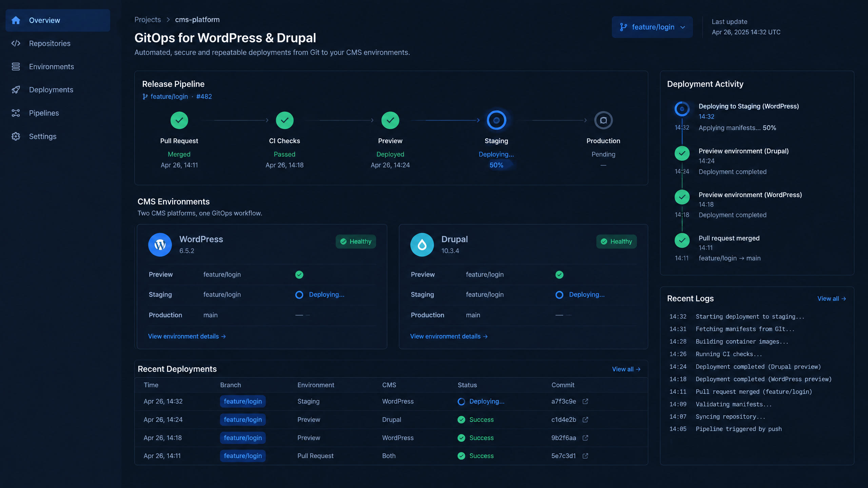Select Overview in the sidebar
The image size is (868, 488).
coord(58,20)
